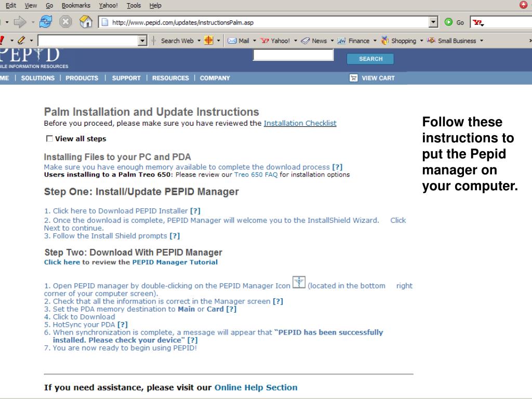
Task: Expand the Yahoo! toolbar button dropdown arrow
Action: point(296,41)
